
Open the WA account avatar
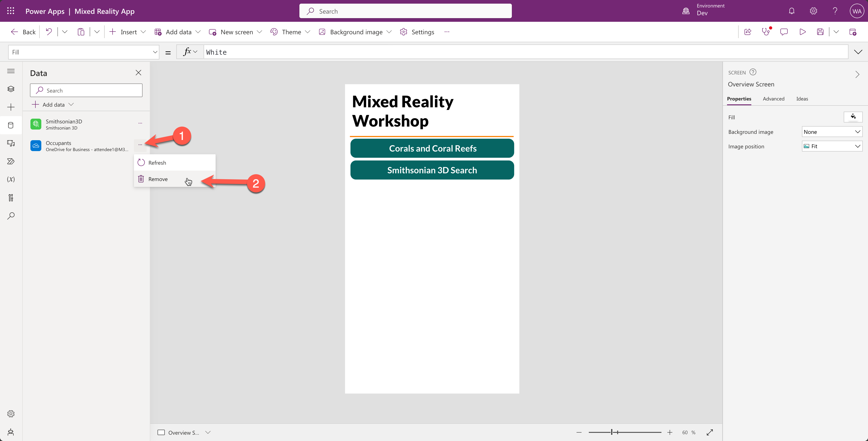coord(857,11)
